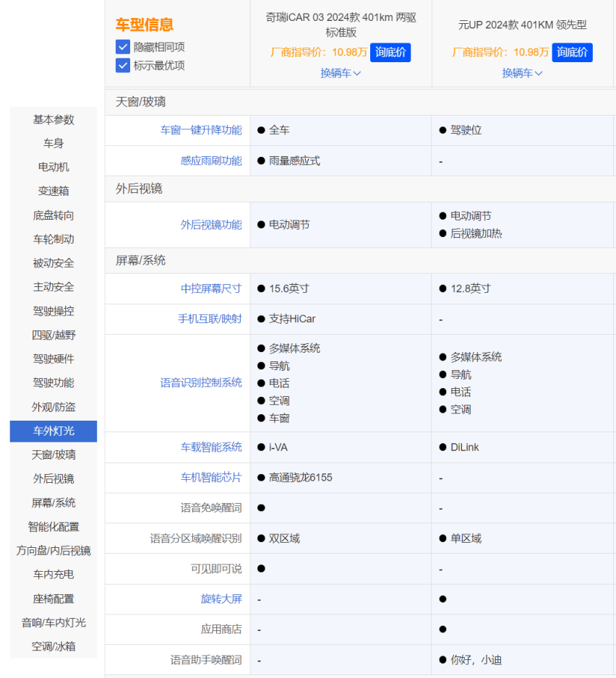The width and height of the screenshot is (616, 678).
Task: Select 车身 in the sidebar
Action: coord(54,143)
